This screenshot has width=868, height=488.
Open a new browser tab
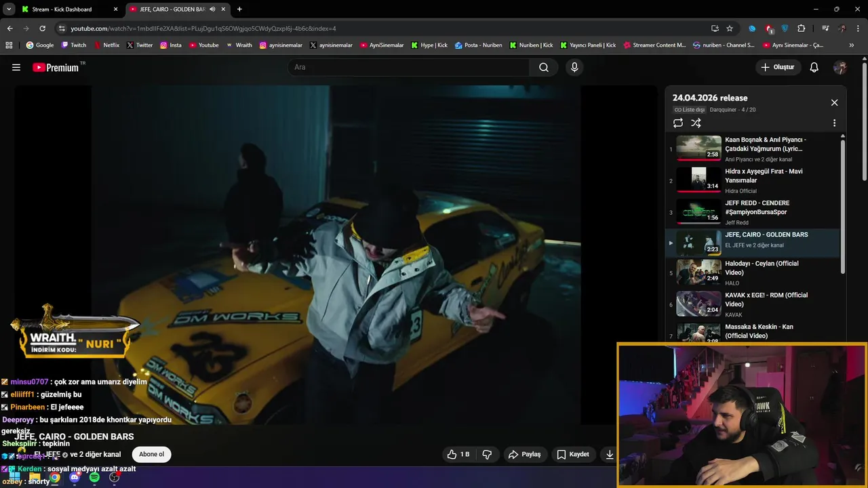point(239,9)
